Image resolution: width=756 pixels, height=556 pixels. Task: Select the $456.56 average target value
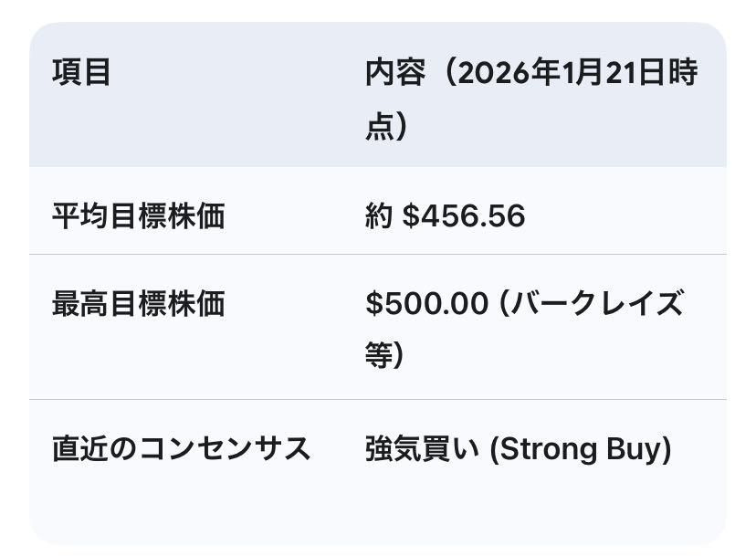click(x=463, y=216)
